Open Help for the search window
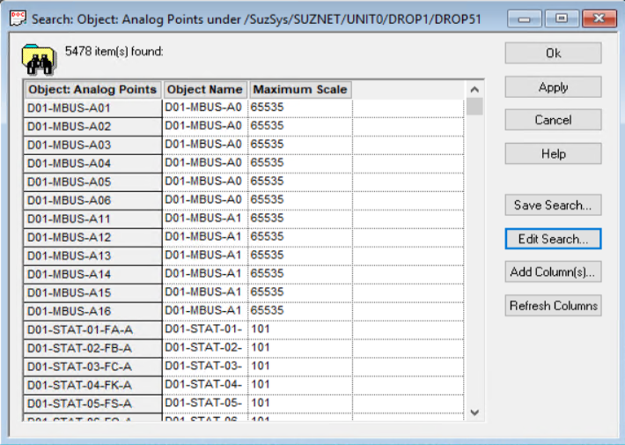The width and height of the screenshot is (625, 445). [552, 154]
